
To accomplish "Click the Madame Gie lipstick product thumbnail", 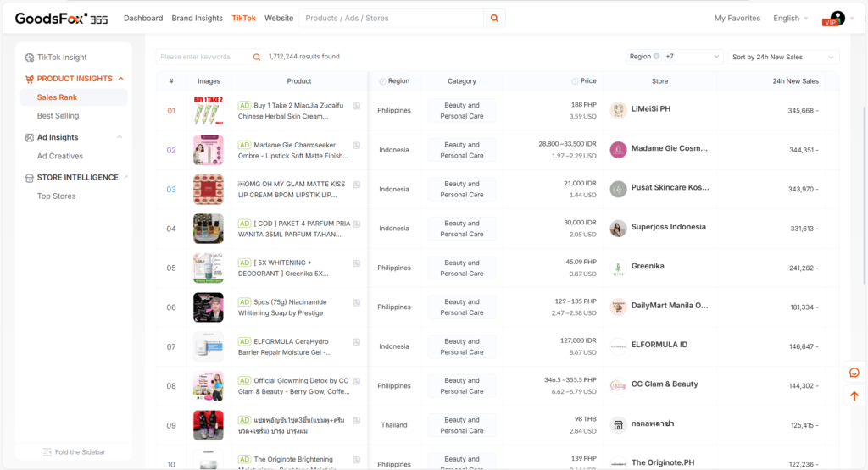I will pos(209,150).
